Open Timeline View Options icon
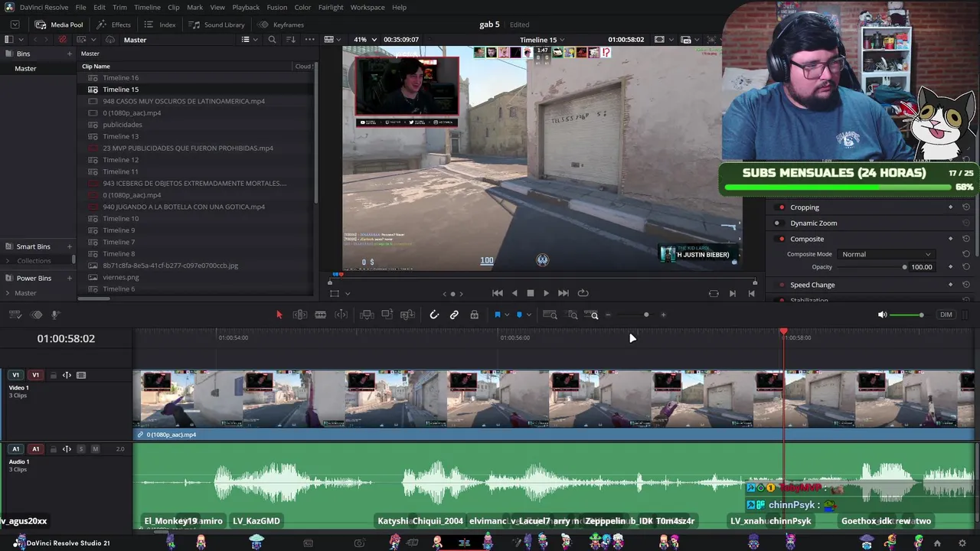980x551 pixels. pyautogui.click(x=16, y=315)
